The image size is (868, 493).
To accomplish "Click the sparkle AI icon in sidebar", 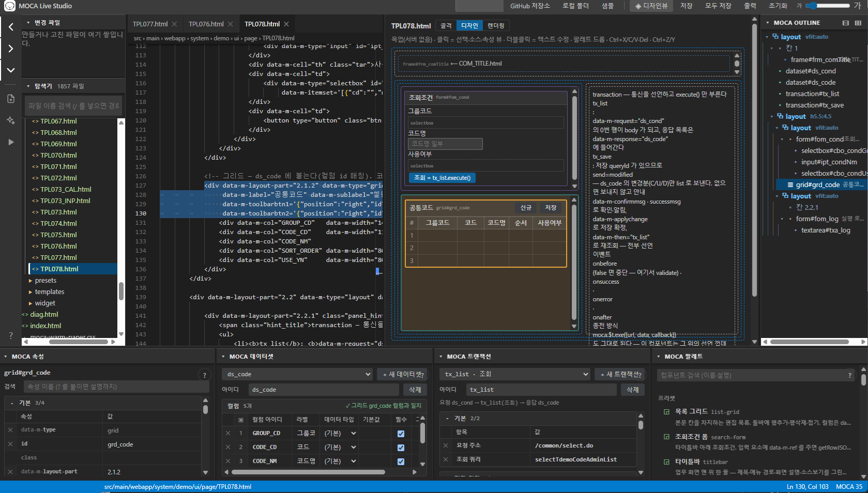I will pos(11,120).
